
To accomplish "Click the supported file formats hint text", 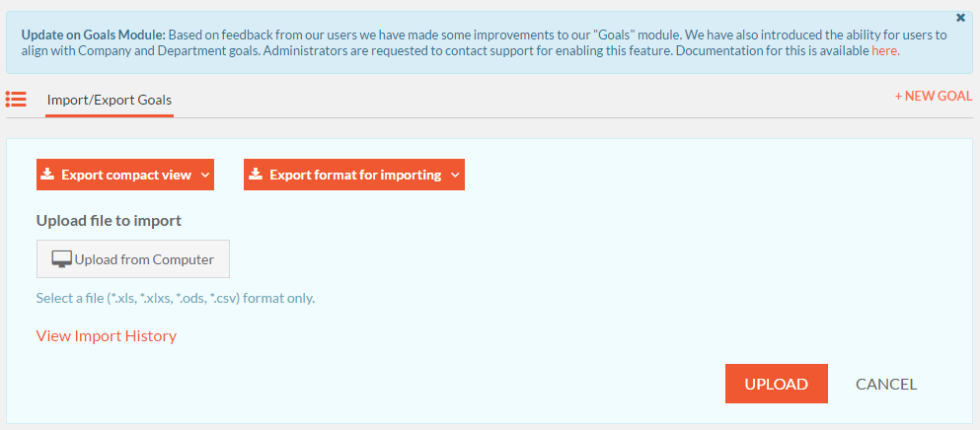I will coord(176,298).
